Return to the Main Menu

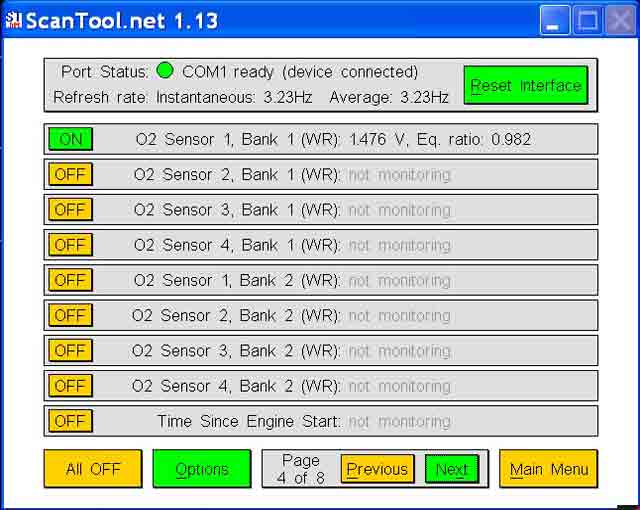tap(547, 469)
